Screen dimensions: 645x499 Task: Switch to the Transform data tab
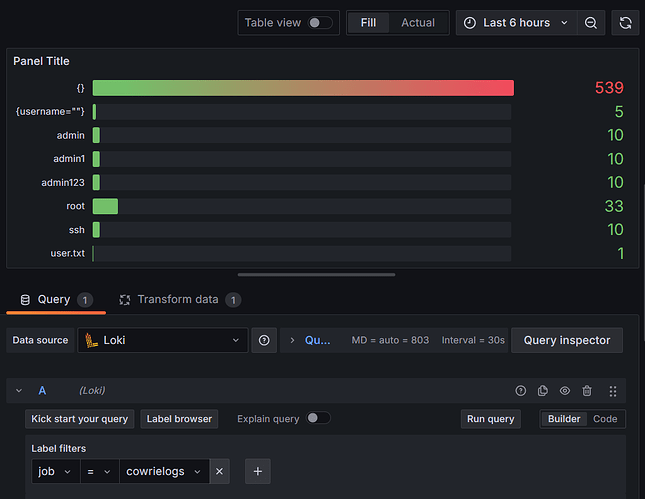pos(180,299)
